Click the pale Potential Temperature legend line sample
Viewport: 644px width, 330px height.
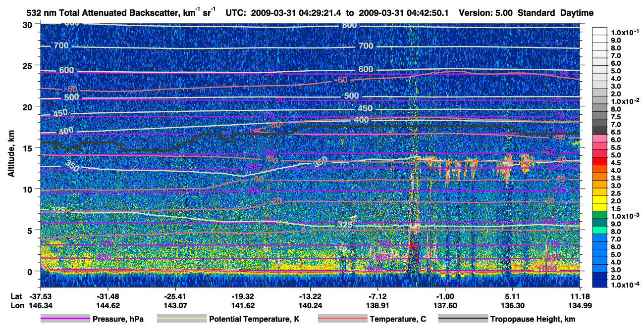click(x=182, y=319)
